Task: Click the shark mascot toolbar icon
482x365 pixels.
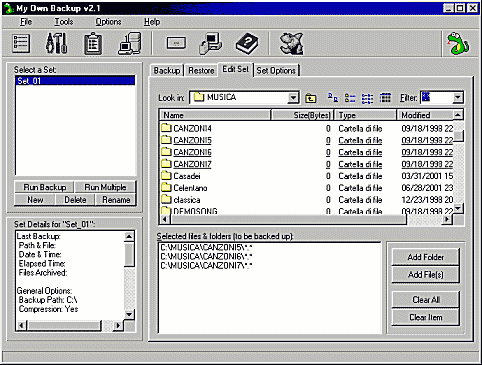Action: pyautogui.click(x=292, y=43)
